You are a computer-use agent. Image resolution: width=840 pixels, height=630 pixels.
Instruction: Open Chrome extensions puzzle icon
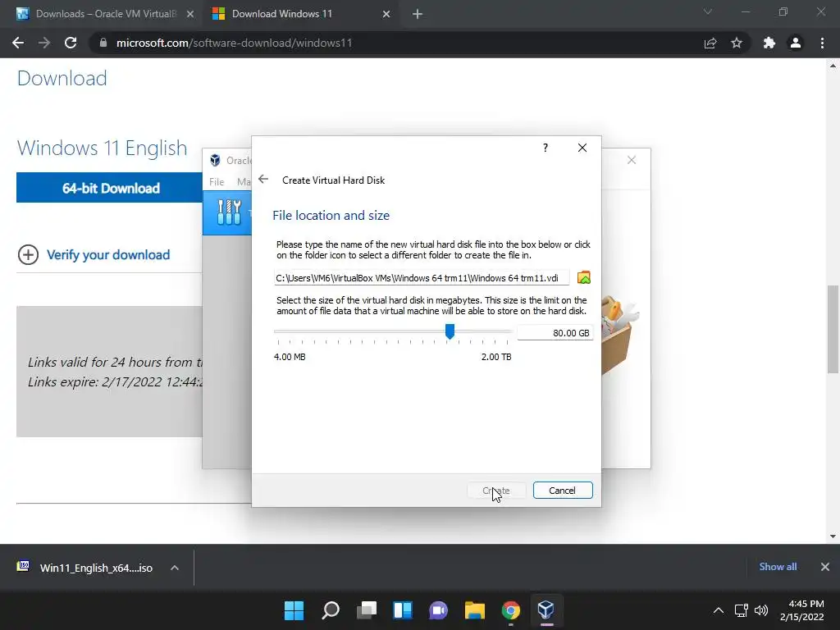click(769, 43)
